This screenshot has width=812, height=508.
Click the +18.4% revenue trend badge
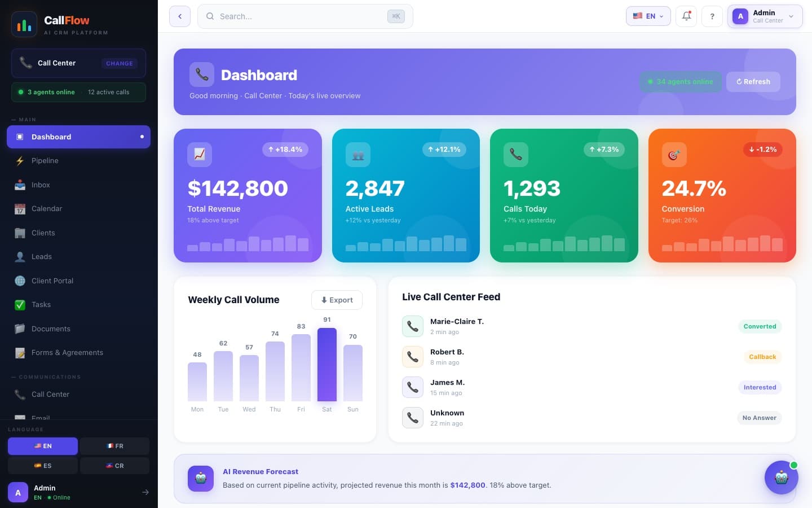(x=285, y=150)
